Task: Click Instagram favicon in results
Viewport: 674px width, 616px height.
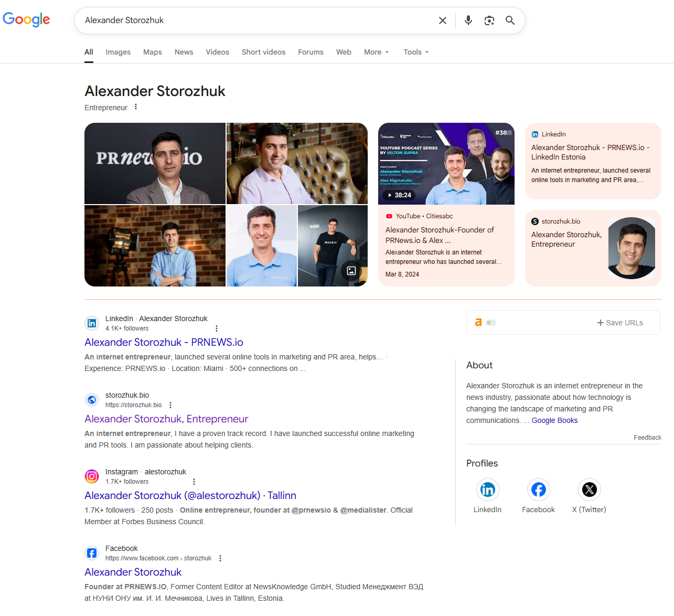Action: point(92,476)
